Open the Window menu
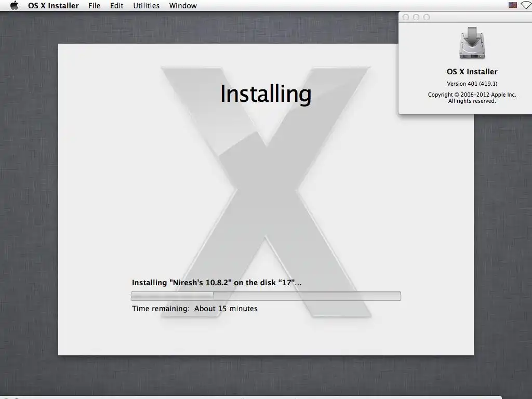The image size is (532, 399). (x=183, y=6)
